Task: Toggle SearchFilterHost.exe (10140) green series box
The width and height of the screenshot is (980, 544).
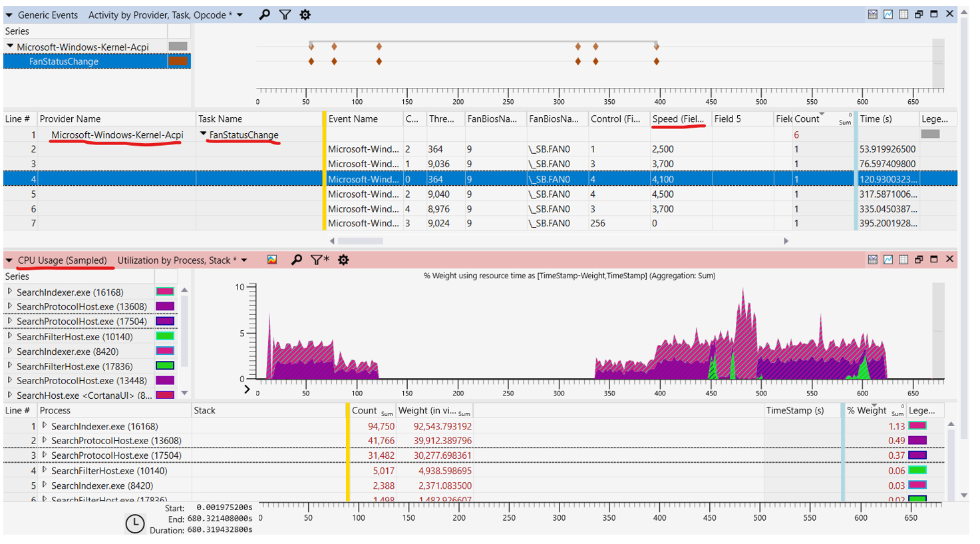Action: point(165,336)
